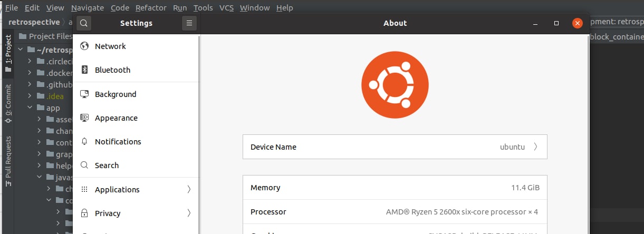Select the Bluetooth icon in Settings sidebar
This screenshot has width=644, height=234.
[84, 70]
